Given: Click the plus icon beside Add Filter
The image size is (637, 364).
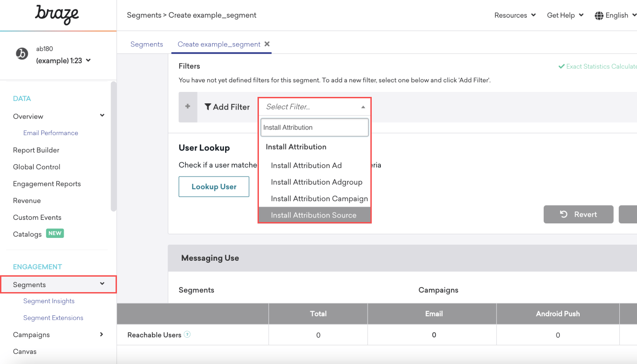Looking at the screenshot, I should (187, 107).
